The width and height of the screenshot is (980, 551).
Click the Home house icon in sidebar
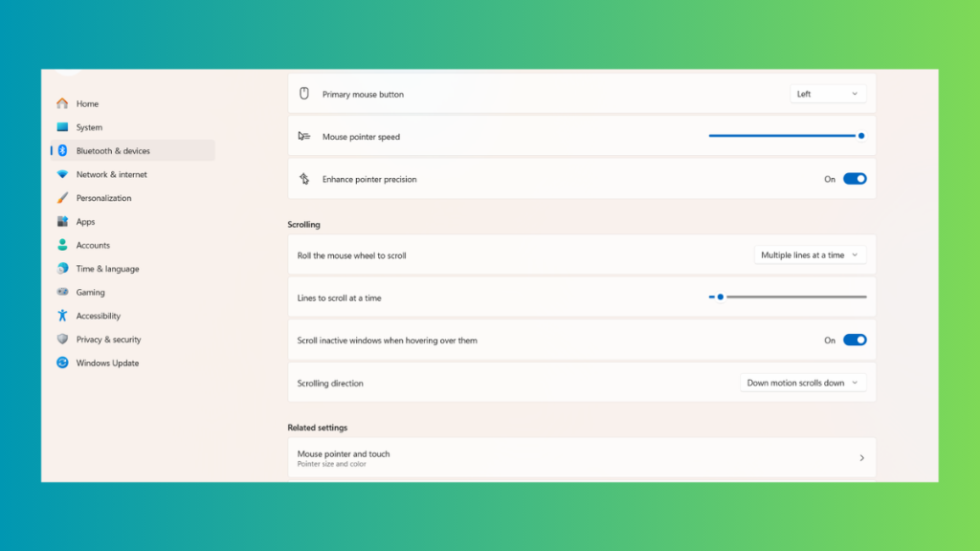pyautogui.click(x=62, y=103)
